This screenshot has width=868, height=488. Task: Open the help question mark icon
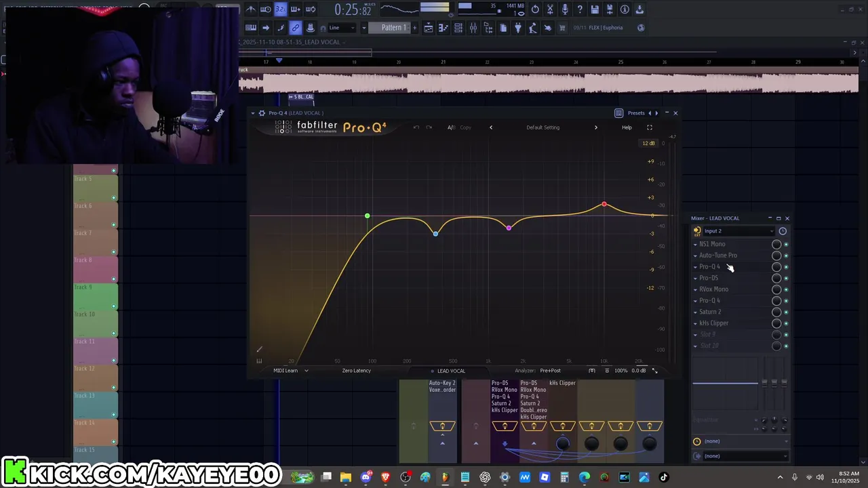tap(580, 9)
